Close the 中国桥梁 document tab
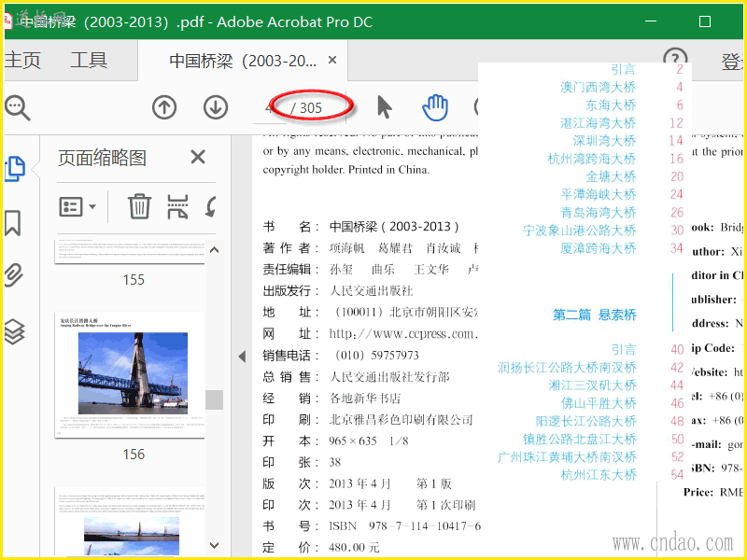 332,60
